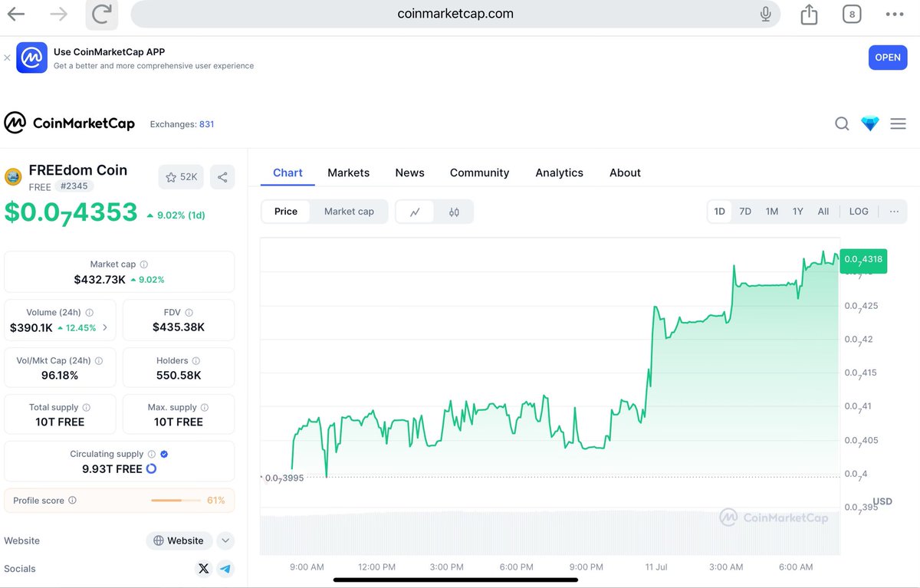The width and height of the screenshot is (920, 588).
Task: Click the OPEN app button
Action: point(888,57)
